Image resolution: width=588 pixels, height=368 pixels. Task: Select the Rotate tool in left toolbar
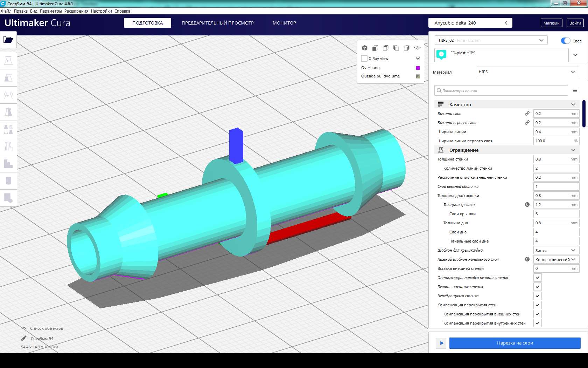tap(8, 95)
